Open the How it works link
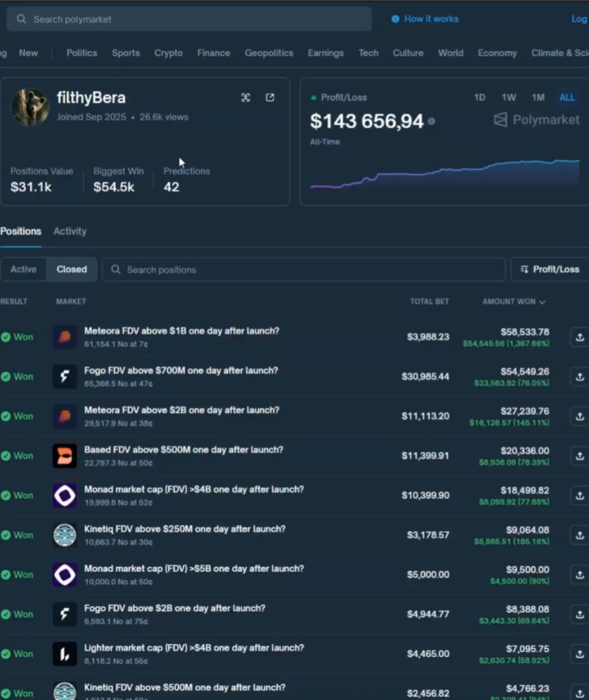 coord(431,19)
